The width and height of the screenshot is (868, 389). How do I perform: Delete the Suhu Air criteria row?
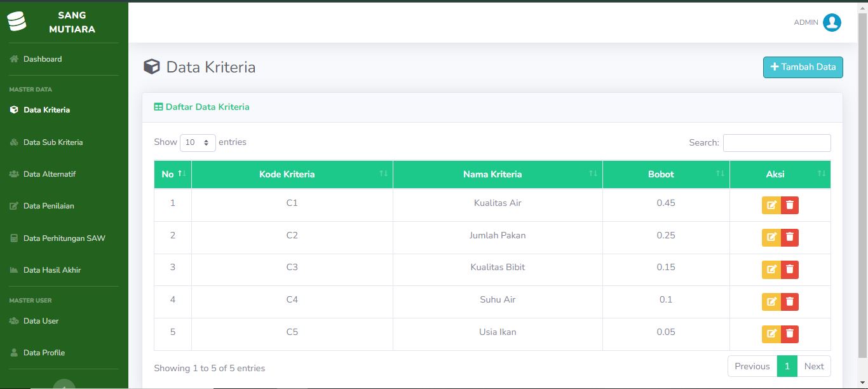[x=790, y=302]
